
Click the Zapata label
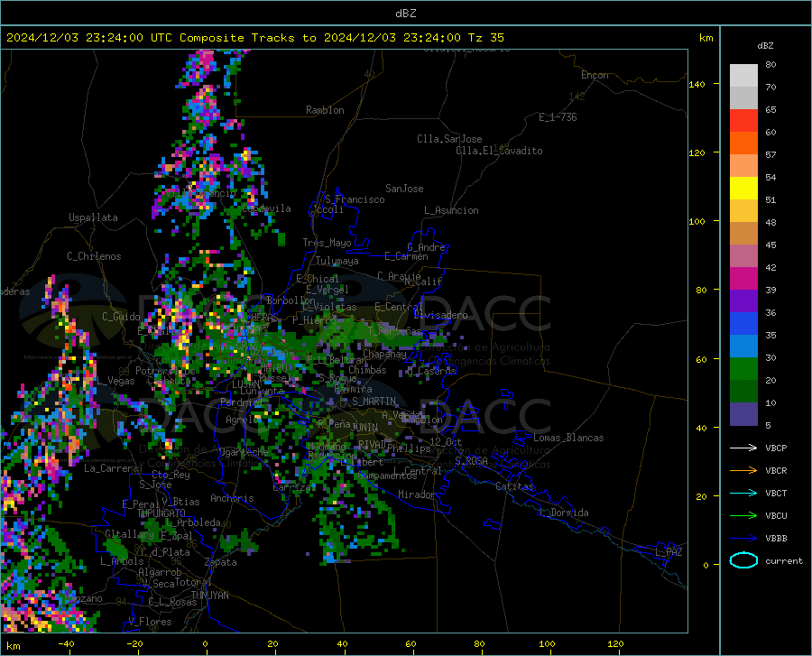[221, 562]
